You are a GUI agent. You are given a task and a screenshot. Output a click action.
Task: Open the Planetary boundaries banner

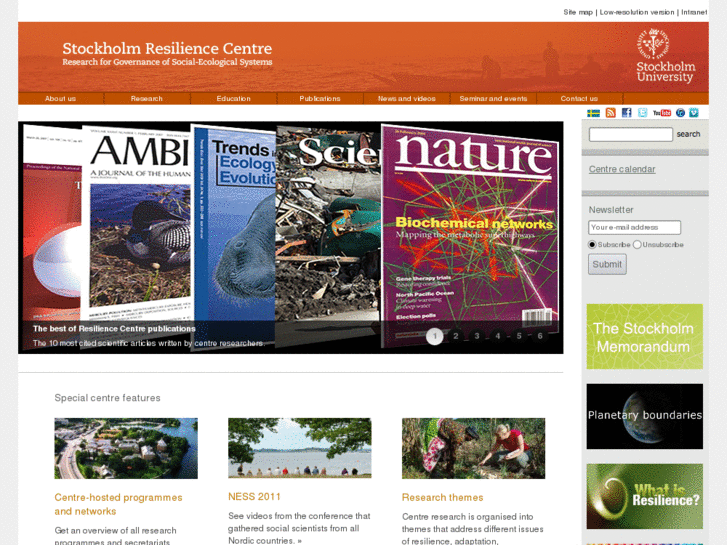644,416
